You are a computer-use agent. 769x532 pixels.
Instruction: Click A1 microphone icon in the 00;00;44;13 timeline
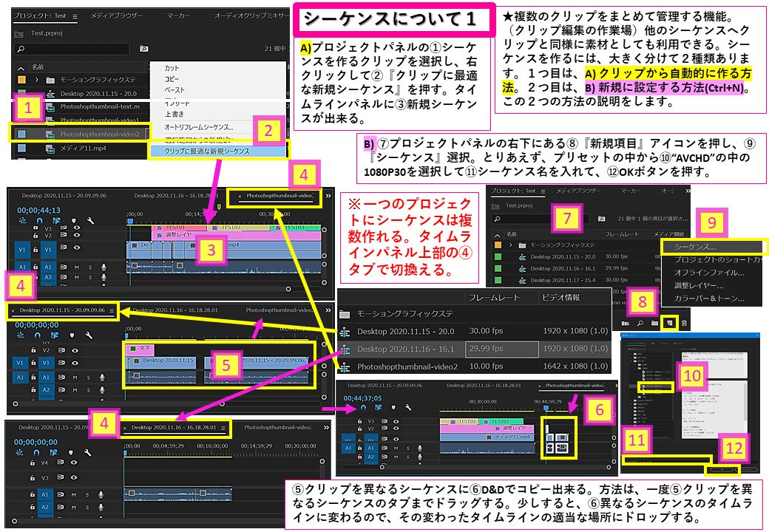coord(104,267)
